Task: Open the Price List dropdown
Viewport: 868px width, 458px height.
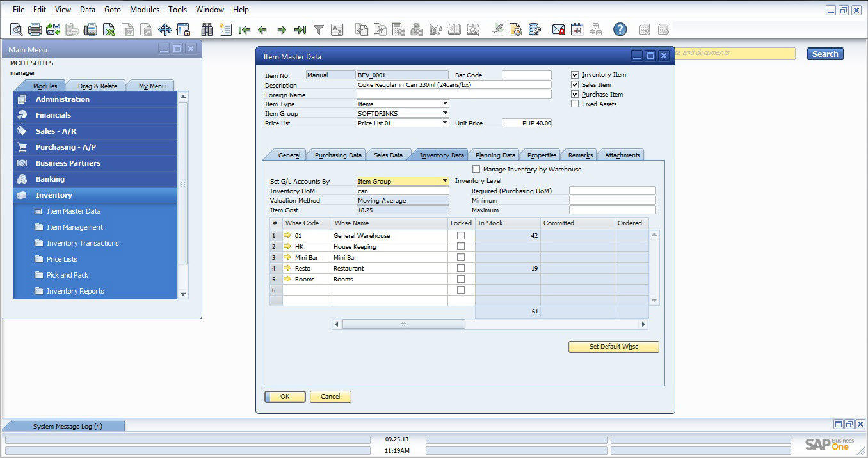Action: coord(445,123)
